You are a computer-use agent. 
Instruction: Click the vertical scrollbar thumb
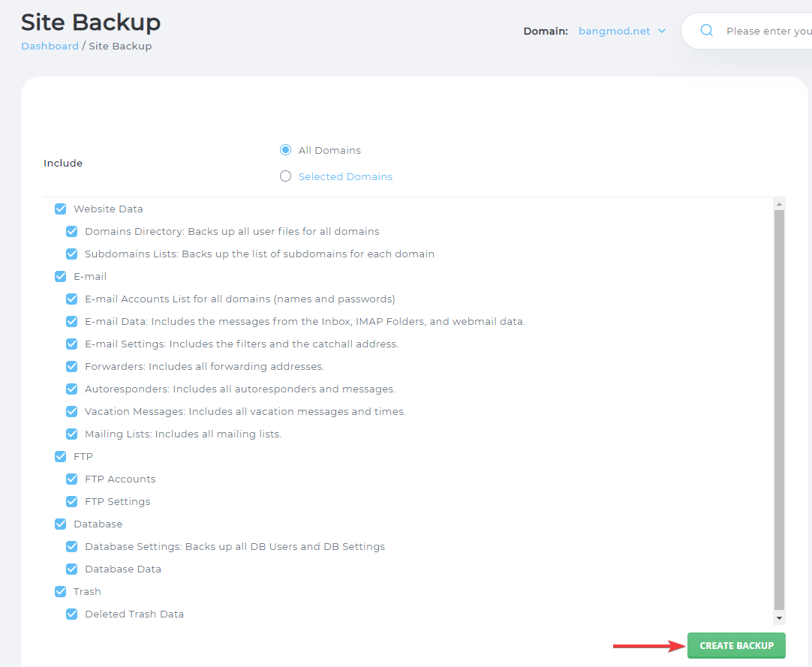pyautogui.click(x=780, y=410)
